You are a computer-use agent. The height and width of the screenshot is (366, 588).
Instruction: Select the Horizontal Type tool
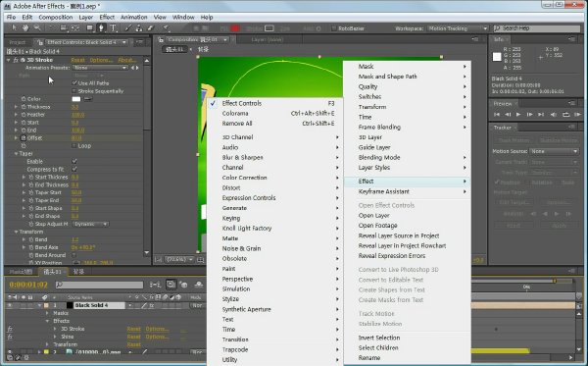tap(113, 27)
